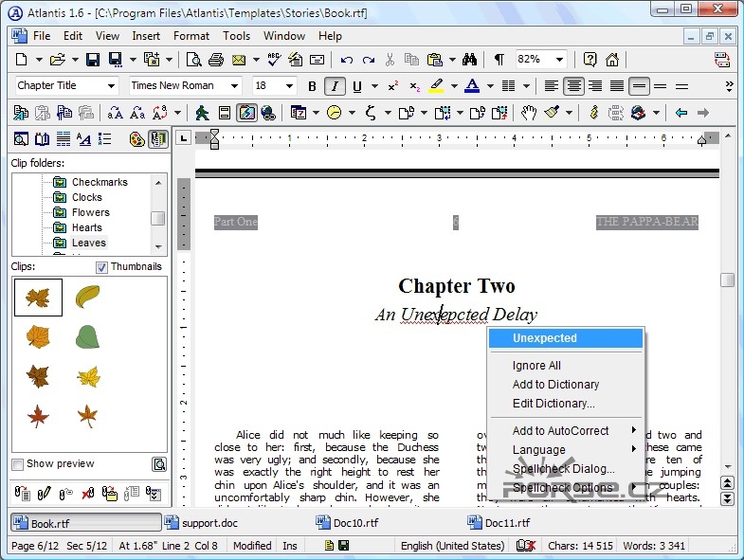Viewport: 744px width, 560px height.
Task: Open the Format menu
Action: pos(191,36)
